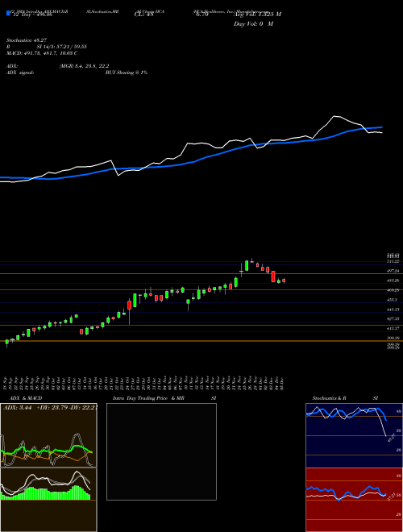Click the ADX (MGR) 3.4, 23.8, 22.2 line
The width and height of the screenshot is (403, 532).
tap(57, 66)
